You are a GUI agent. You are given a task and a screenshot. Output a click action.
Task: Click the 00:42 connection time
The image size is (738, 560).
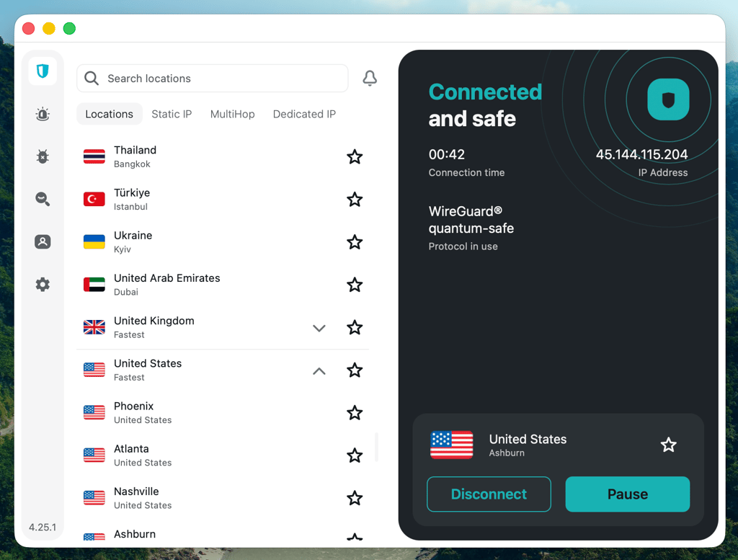tap(447, 154)
